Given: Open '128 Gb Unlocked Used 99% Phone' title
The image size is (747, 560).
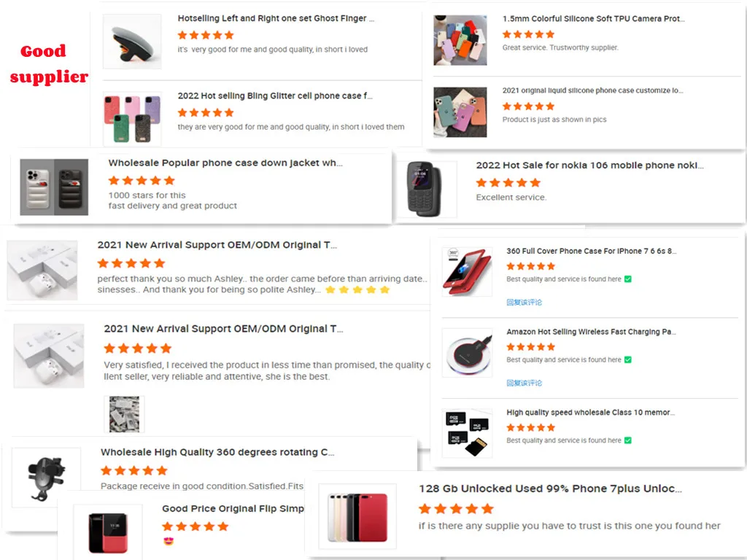Looking at the screenshot, I should tap(550, 489).
